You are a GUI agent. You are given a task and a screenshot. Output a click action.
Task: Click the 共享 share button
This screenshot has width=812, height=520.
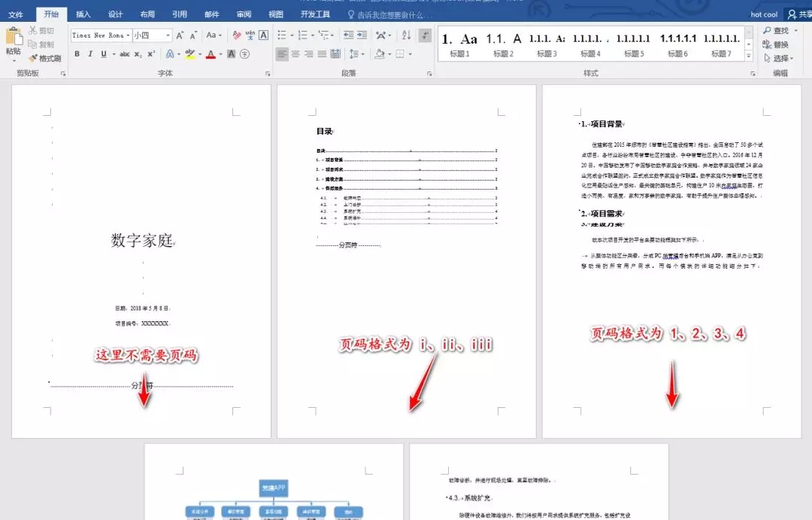[799, 14]
